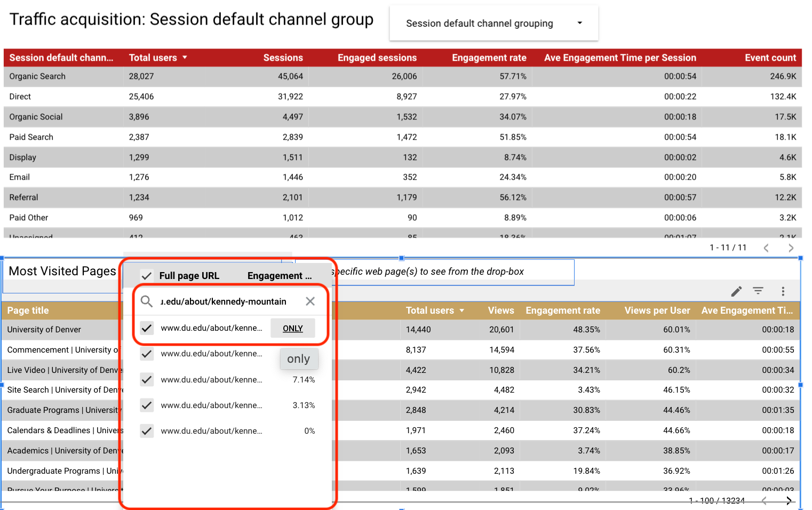Screen dimensions: 812x510
Task: Toggle the Full page URL select-all checkbox
Action: coord(147,276)
